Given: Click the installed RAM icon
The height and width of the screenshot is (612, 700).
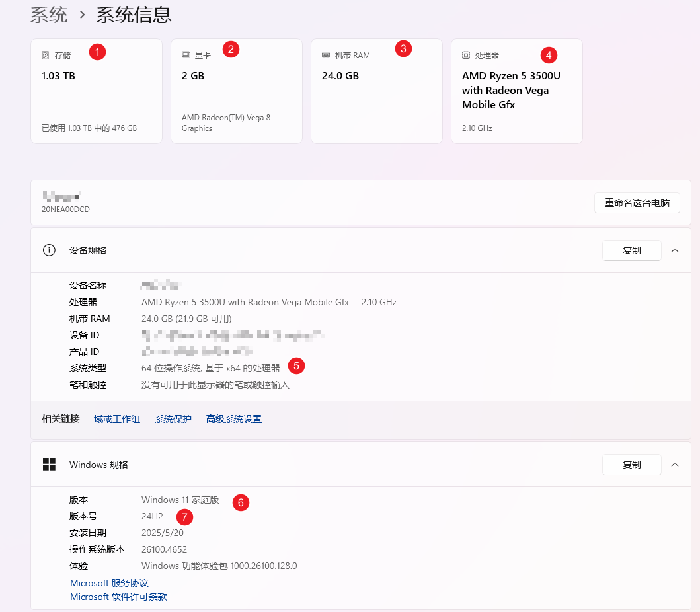Looking at the screenshot, I should coord(326,56).
